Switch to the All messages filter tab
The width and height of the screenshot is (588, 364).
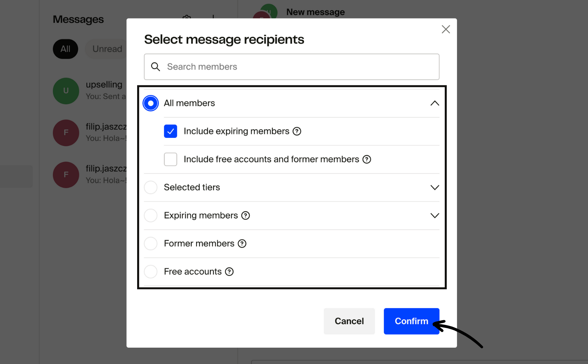[65, 49]
